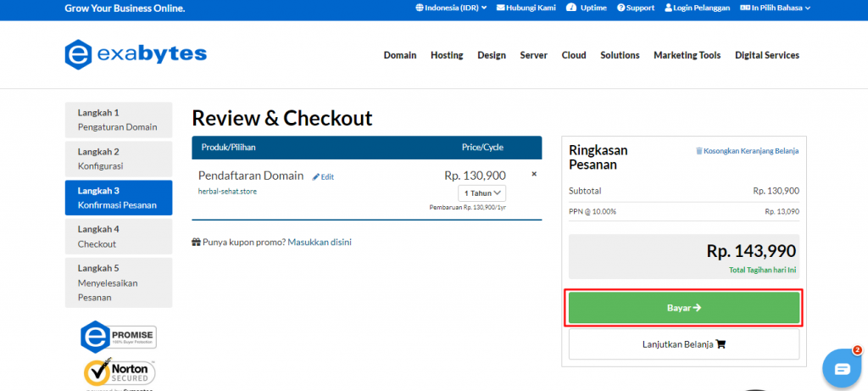868x391 pixels.
Task: Open the 1 Tahun billing cycle dropdown
Action: 481,193
